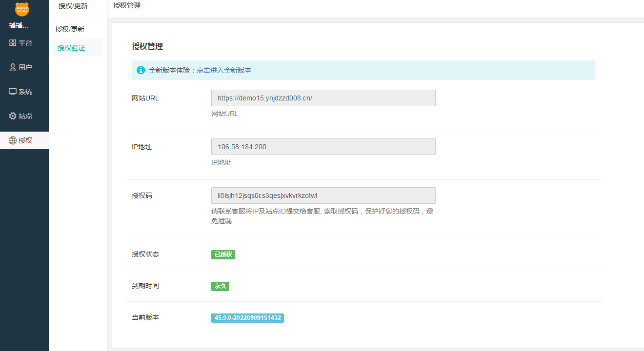
Task: Click the orange logo avatar in sidebar
Action: [22, 8]
